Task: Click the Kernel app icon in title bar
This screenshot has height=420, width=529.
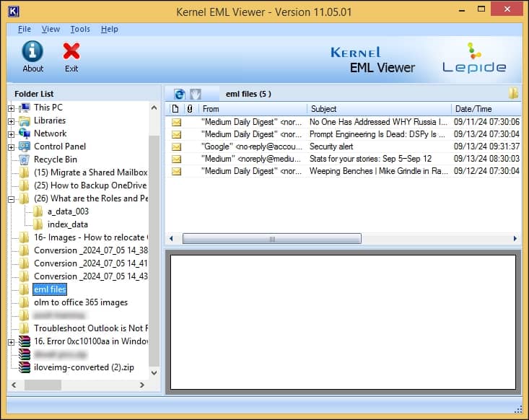Action: point(13,12)
